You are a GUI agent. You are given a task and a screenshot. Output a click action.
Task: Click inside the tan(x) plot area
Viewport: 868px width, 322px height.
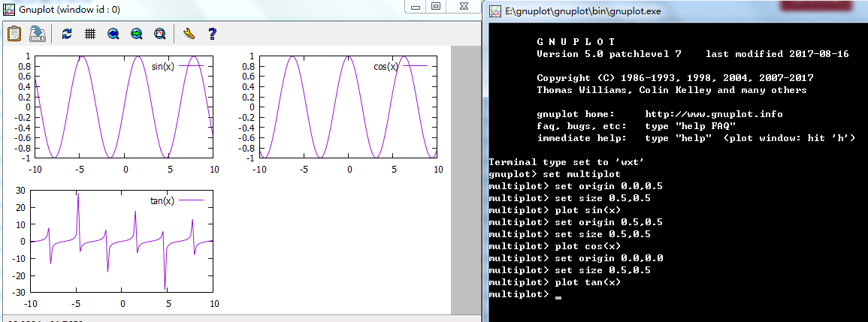(122, 241)
